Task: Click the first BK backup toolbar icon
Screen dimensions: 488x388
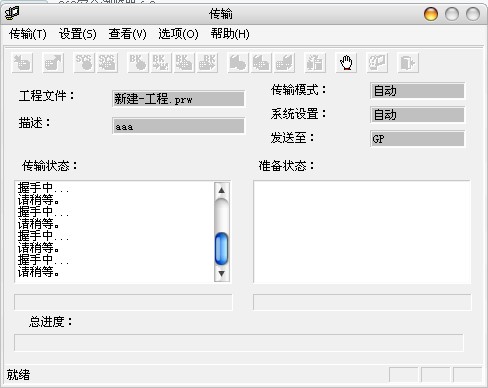Action: (x=138, y=63)
